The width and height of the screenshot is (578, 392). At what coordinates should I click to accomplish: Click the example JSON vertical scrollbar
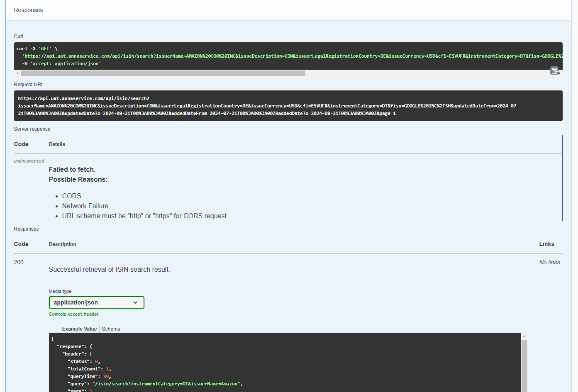pos(524,365)
